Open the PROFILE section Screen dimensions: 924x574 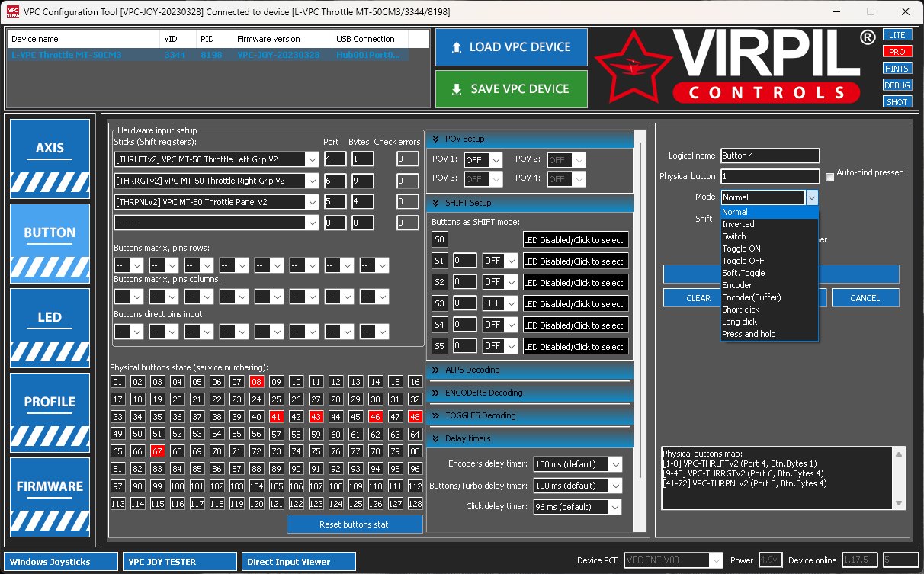click(50, 412)
